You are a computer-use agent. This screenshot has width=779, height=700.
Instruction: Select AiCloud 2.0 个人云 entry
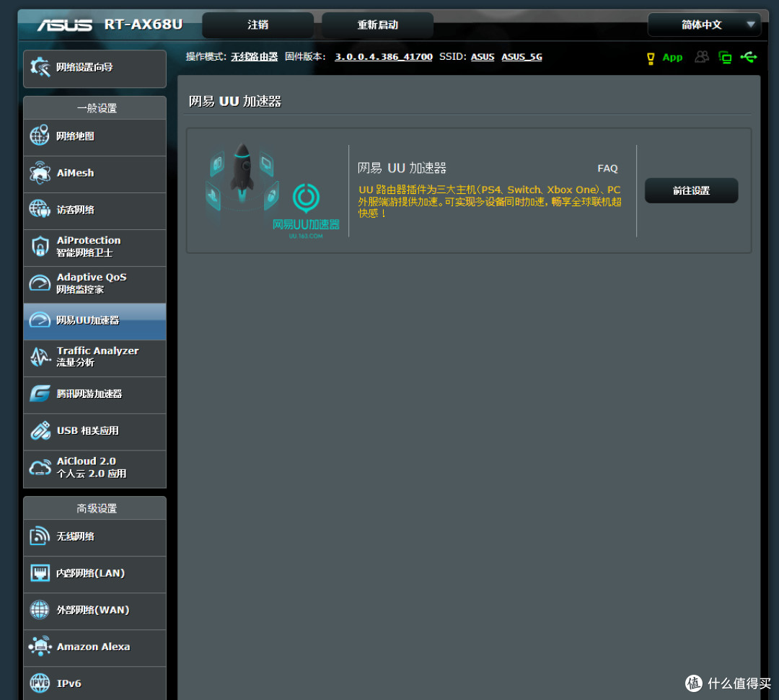pyautogui.click(x=94, y=468)
